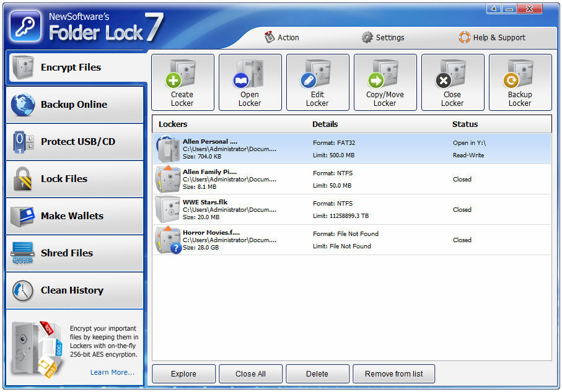Click the Status column header
Image resolution: width=562 pixels, height=392 pixels.
(465, 124)
